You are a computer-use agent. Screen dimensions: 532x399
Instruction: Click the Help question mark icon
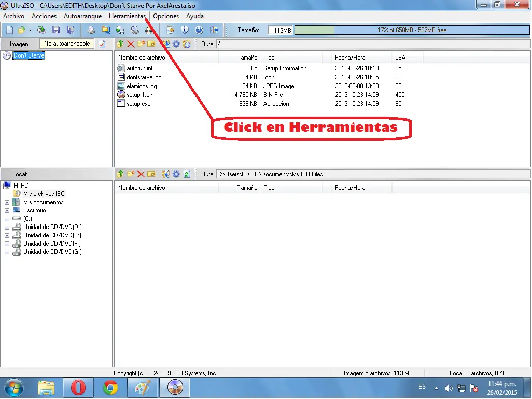(199, 30)
